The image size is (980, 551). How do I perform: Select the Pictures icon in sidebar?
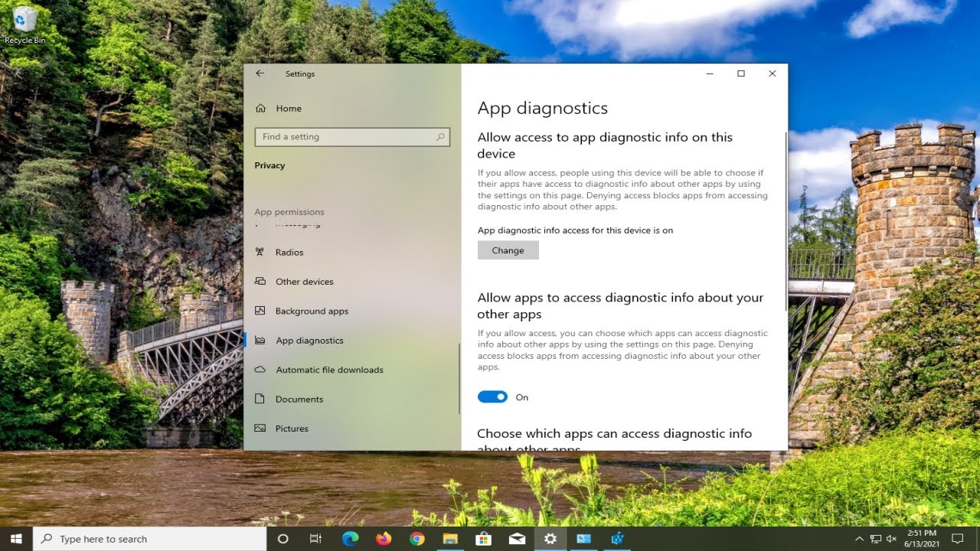(260, 429)
